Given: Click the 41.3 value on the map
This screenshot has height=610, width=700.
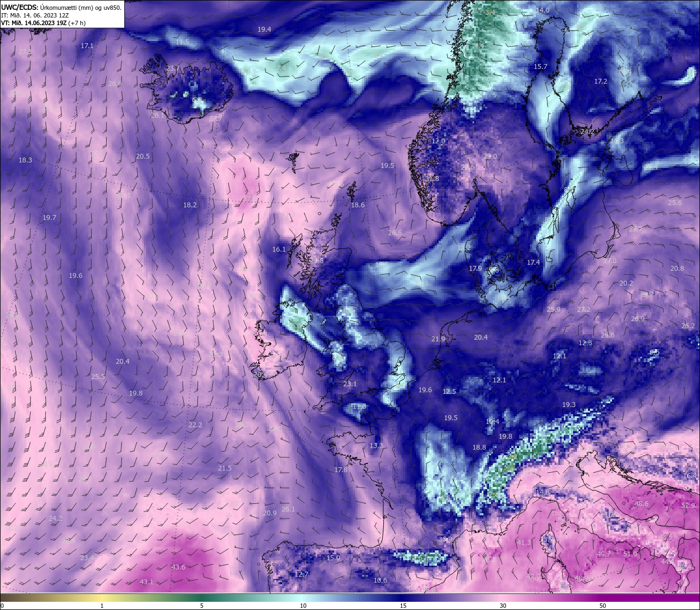Looking at the screenshot, I should click(524, 543).
